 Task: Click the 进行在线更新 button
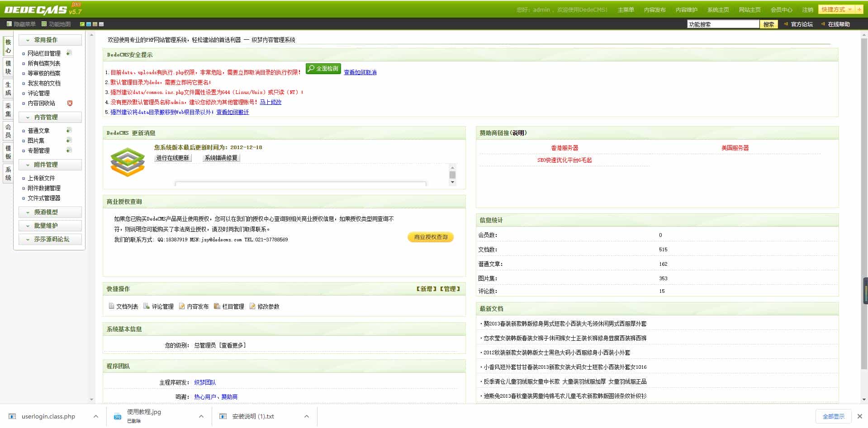[x=173, y=158]
